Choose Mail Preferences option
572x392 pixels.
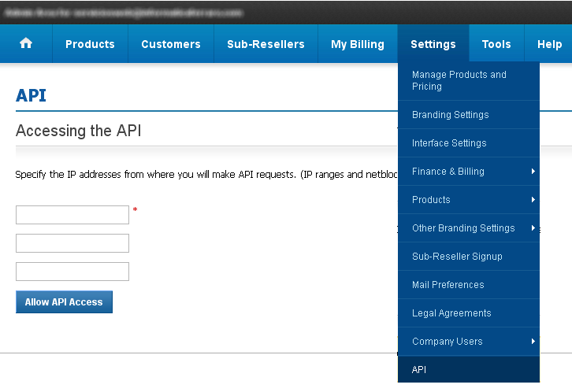pos(469,285)
